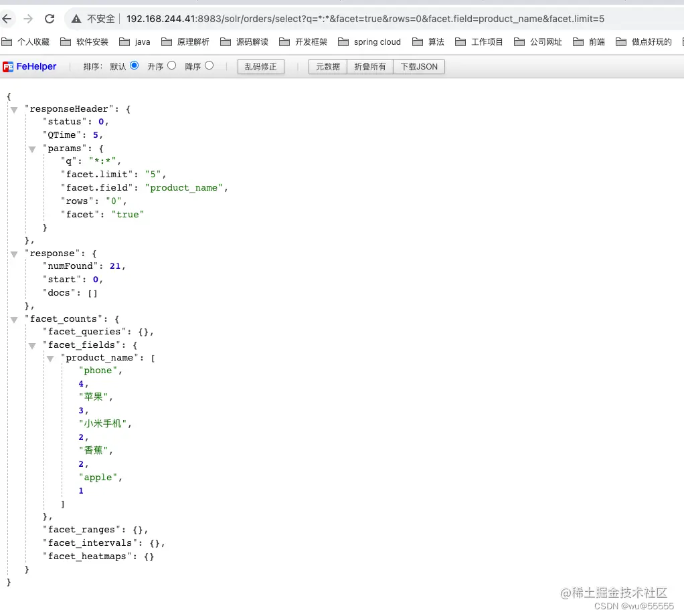Click the 下载JSON download button
Screen dimensions: 684x616
click(x=419, y=67)
